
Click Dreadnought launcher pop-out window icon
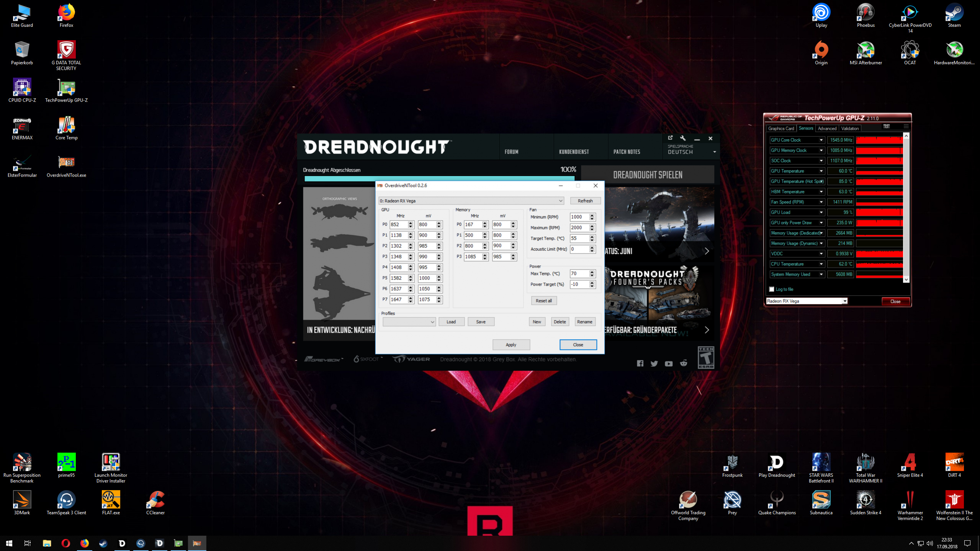(670, 138)
